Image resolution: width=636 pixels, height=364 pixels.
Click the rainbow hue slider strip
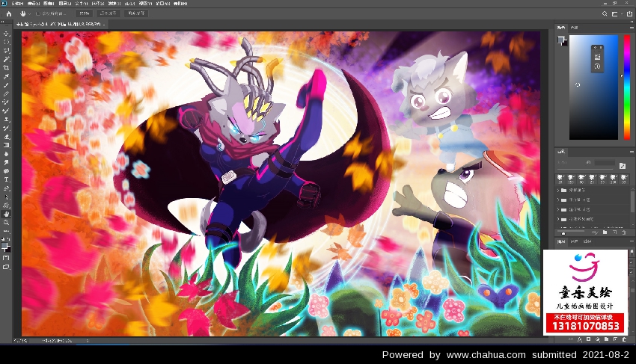[626, 87]
